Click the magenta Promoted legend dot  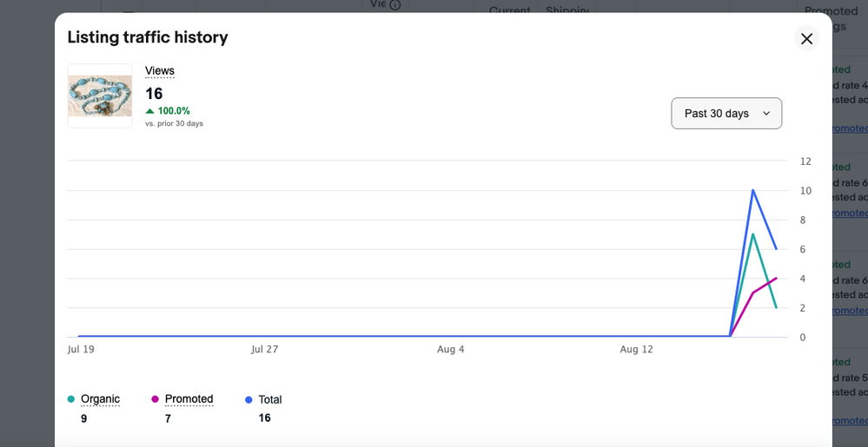pyautogui.click(x=156, y=399)
